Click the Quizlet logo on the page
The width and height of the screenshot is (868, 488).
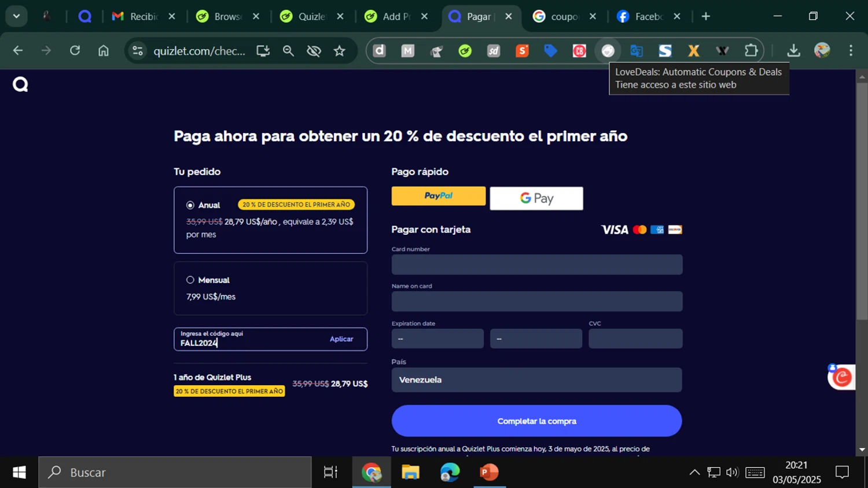20,85
